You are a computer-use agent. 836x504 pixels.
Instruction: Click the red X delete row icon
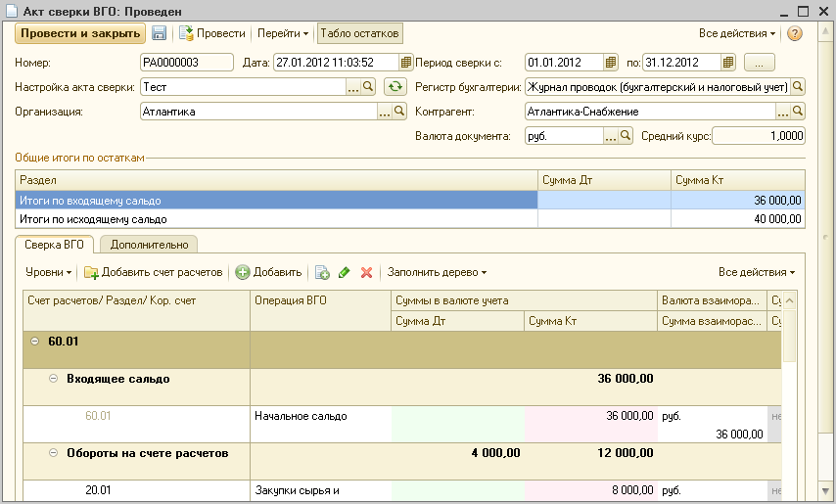point(366,272)
